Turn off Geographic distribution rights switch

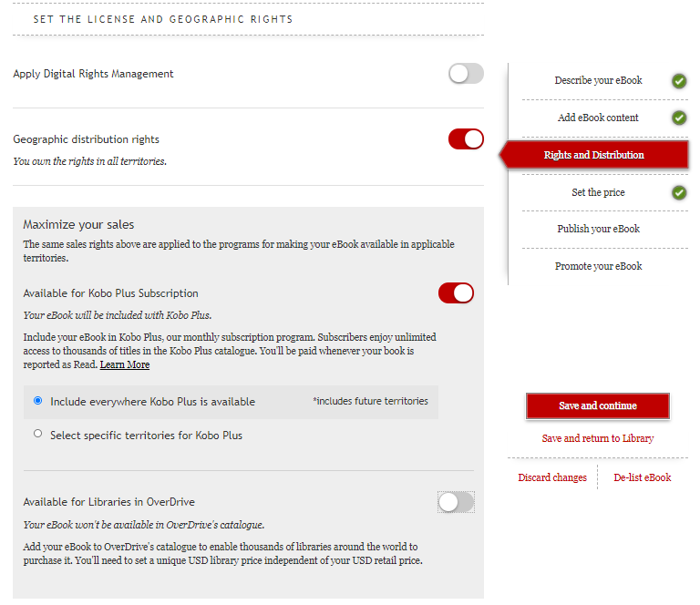coord(466,139)
